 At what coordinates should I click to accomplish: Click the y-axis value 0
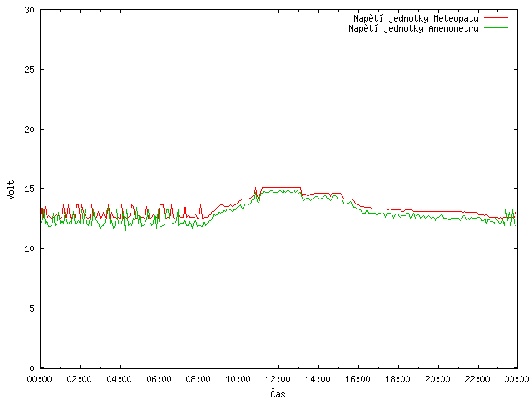32,368
